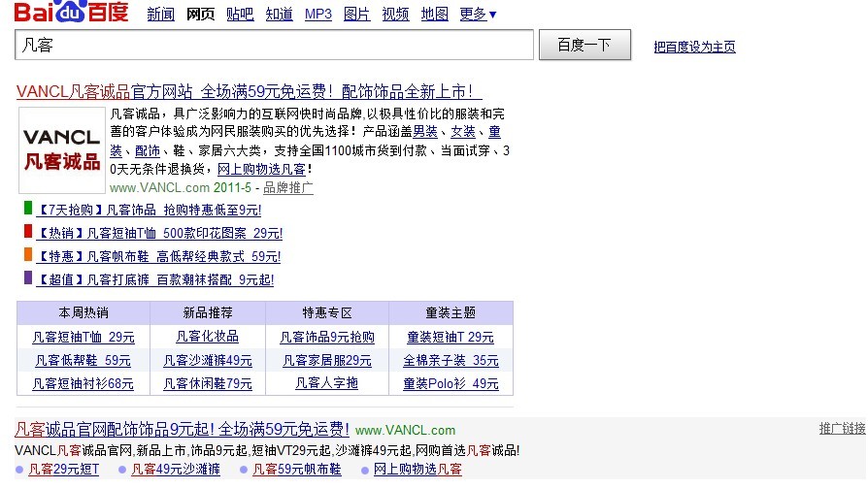Click the 童装主题 column header
This screenshot has width=868, height=489.
[451, 313]
